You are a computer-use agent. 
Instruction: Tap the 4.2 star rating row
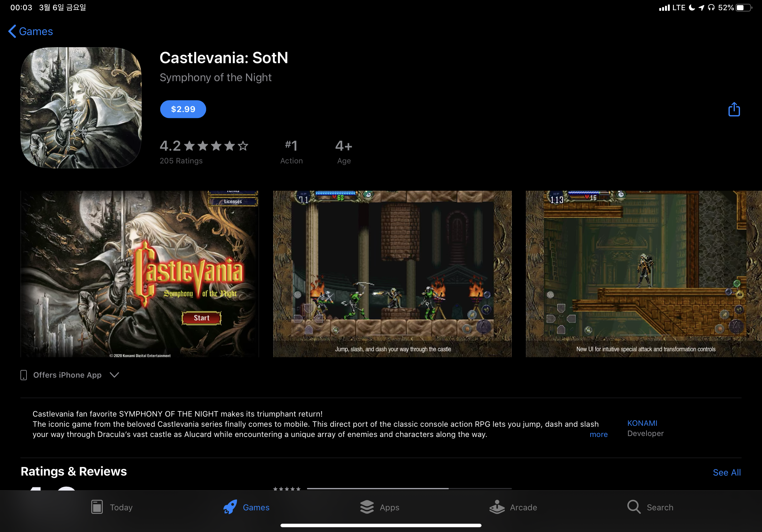(204, 146)
